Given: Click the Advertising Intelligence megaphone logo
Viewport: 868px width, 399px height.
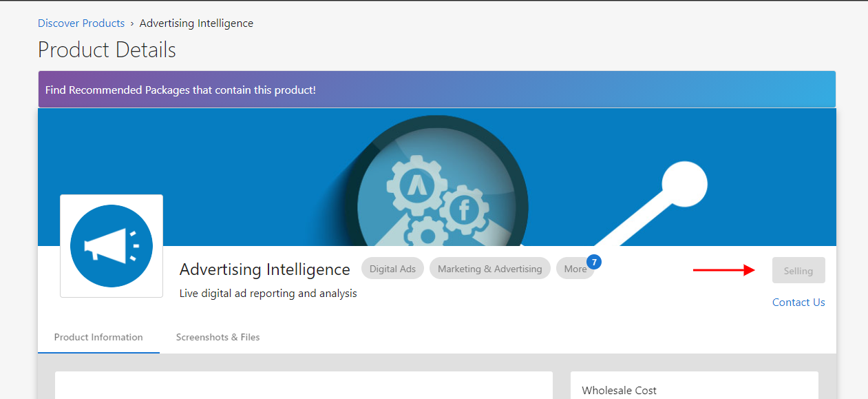Looking at the screenshot, I should coord(112,246).
